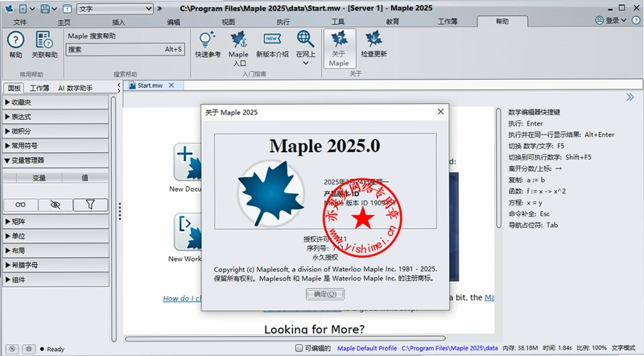Expand the Units (单位) palette
This screenshot has width=644, height=356.
click(x=56, y=236)
